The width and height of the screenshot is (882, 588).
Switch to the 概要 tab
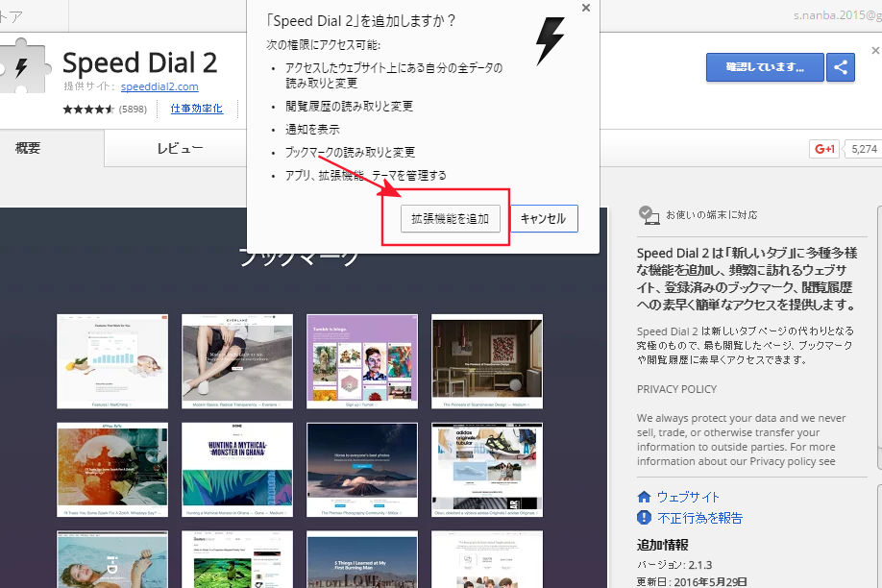28,148
